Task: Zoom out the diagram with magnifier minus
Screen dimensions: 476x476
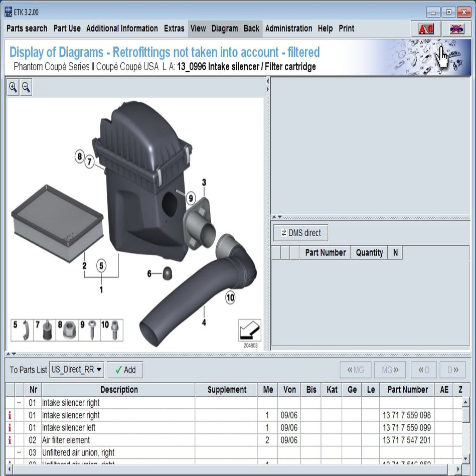Action: coord(26,87)
